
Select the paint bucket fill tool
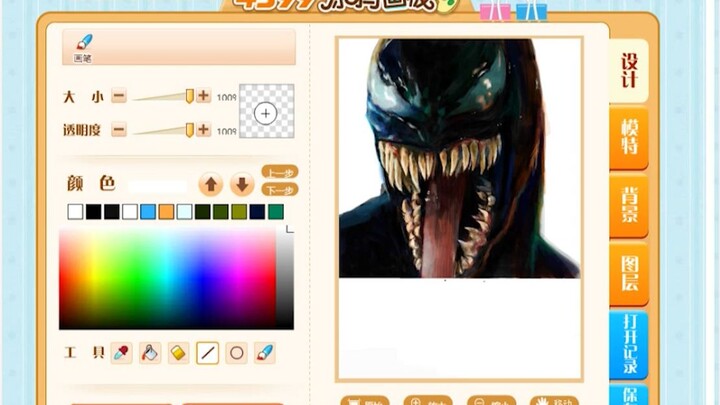tap(150, 353)
